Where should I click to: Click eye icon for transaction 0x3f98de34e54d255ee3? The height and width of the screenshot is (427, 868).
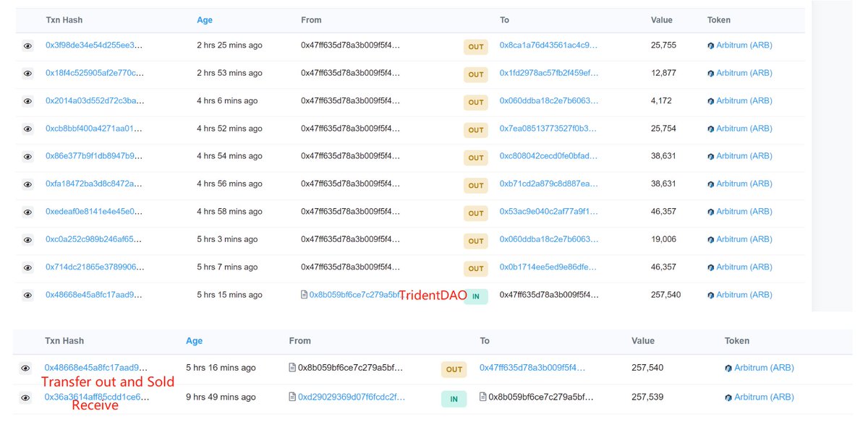click(27, 46)
